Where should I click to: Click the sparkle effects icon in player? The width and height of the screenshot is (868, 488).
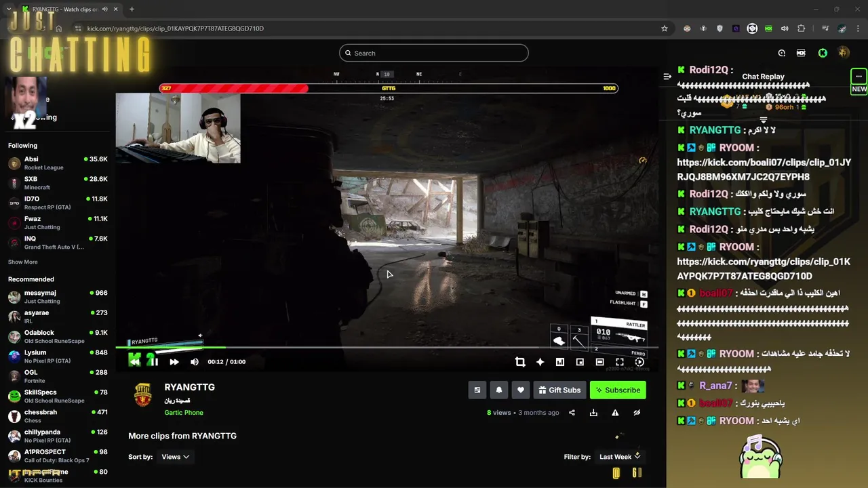tap(540, 362)
